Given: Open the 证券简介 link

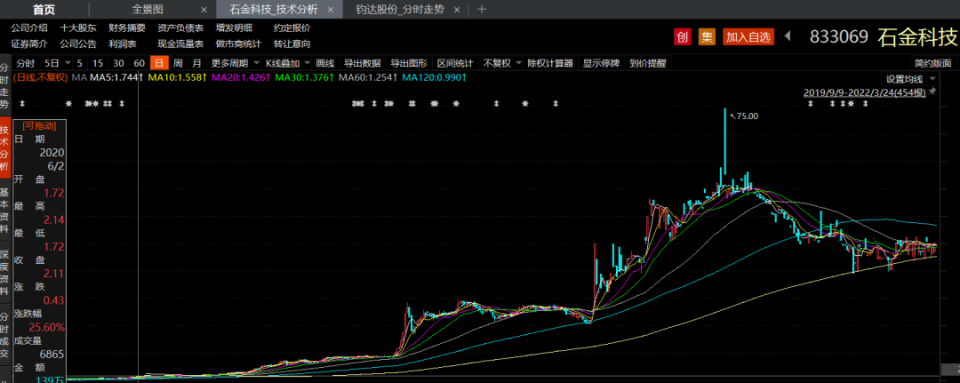Looking at the screenshot, I should click(29, 44).
